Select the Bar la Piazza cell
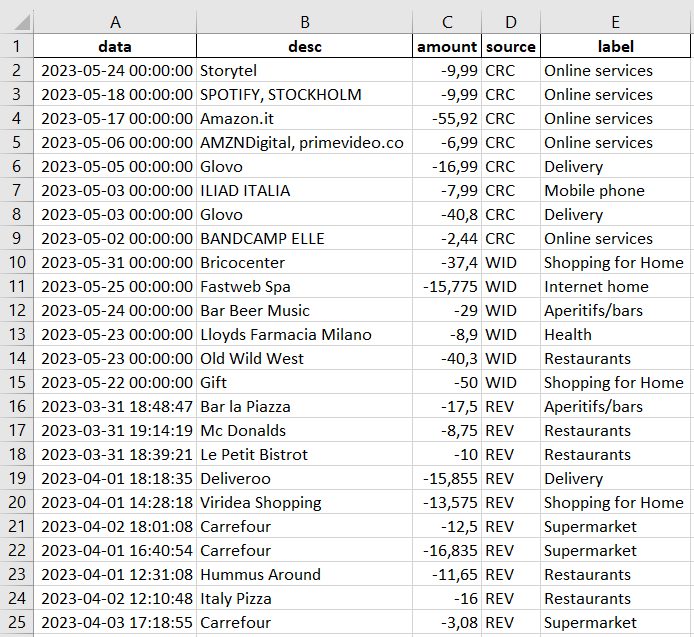This screenshot has width=694, height=637. point(305,406)
